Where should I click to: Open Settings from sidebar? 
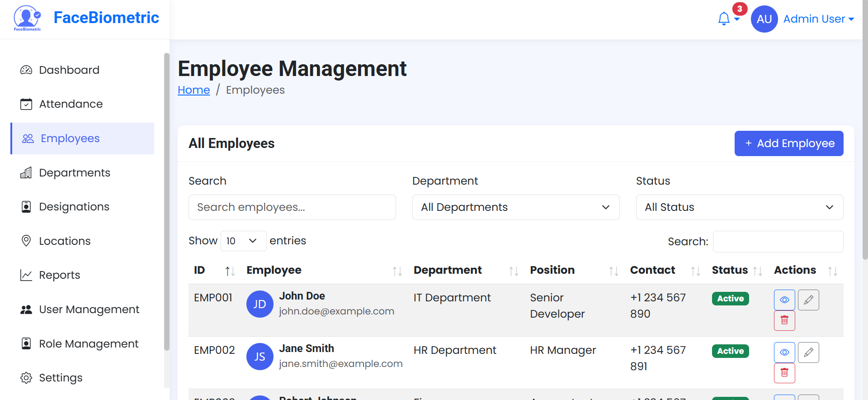click(82, 378)
